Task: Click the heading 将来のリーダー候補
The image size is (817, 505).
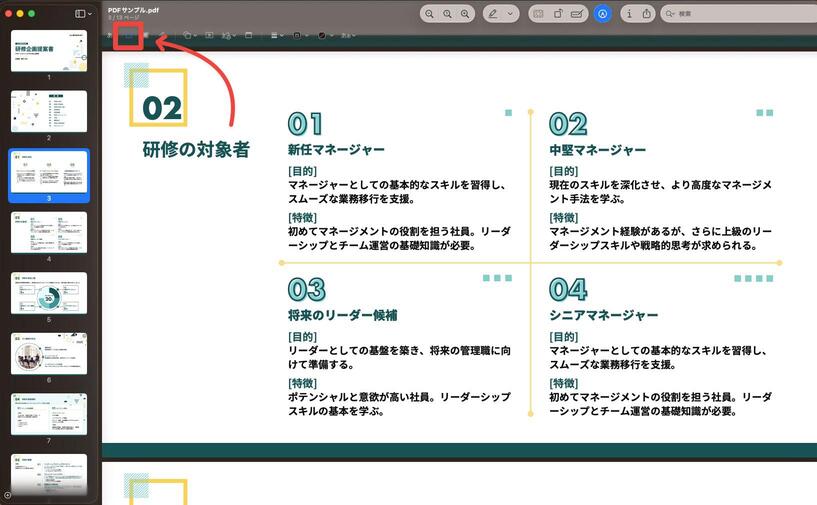Action: (x=342, y=315)
